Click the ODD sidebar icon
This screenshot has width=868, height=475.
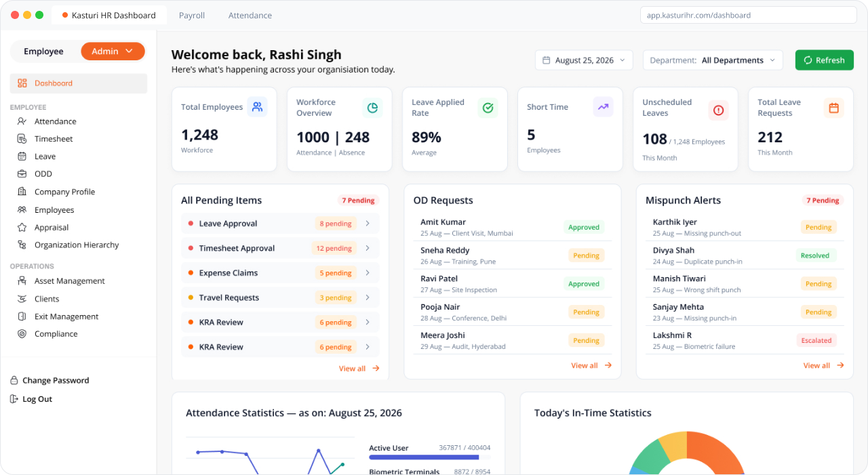[22, 174]
